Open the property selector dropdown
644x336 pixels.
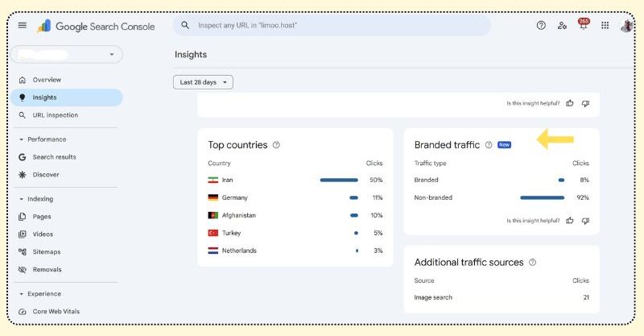(67, 54)
